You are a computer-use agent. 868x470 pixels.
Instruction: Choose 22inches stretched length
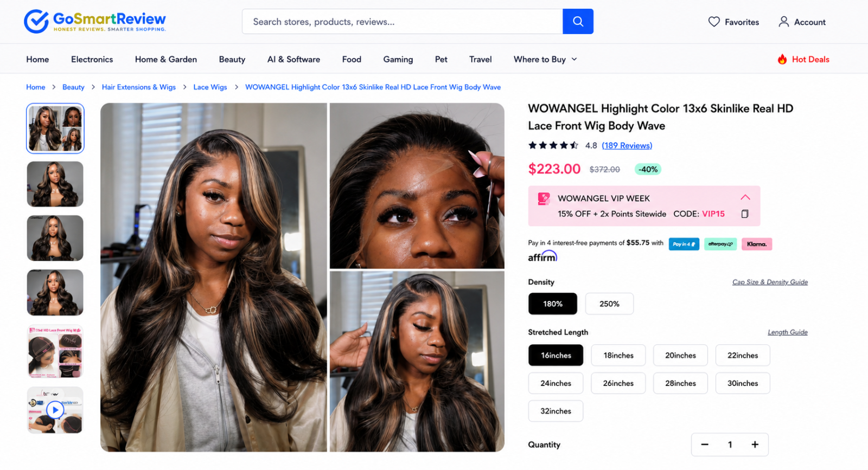[743, 355]
